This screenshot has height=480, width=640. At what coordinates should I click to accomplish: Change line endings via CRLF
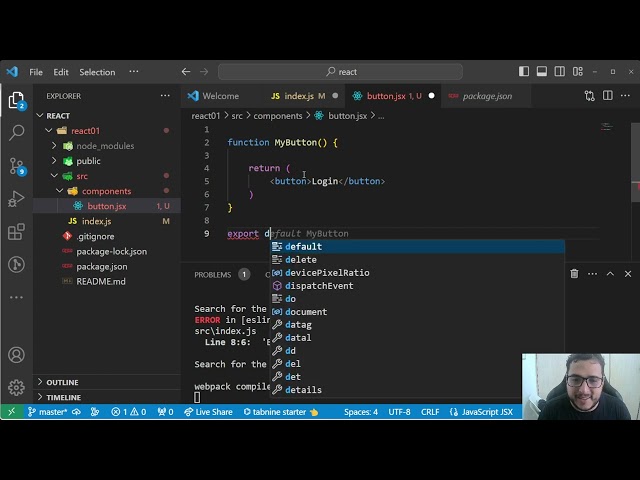pyautogui.click(x=430, y=412)
